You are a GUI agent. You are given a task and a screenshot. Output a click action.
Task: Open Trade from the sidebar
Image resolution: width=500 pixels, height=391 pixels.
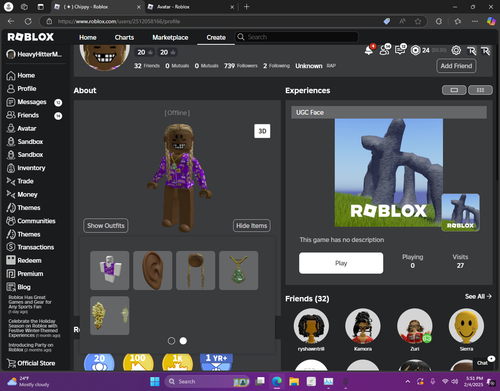[20, 181]
